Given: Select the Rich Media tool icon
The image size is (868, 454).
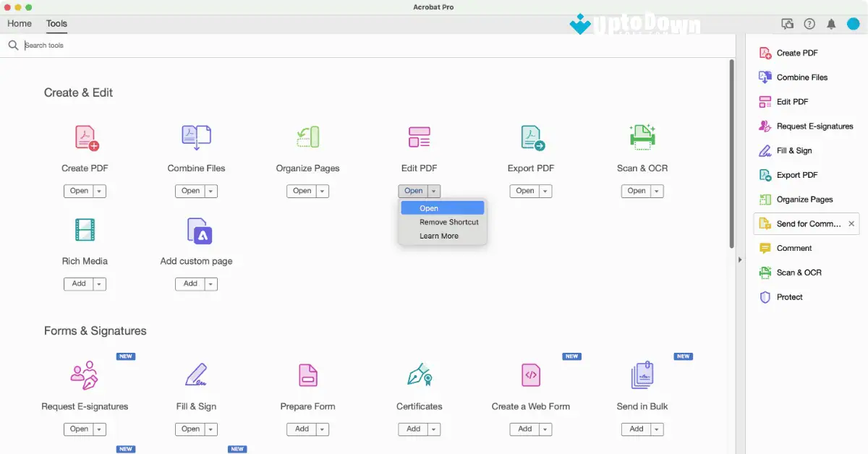Looking at the screenshot, I should pos(85,229).
